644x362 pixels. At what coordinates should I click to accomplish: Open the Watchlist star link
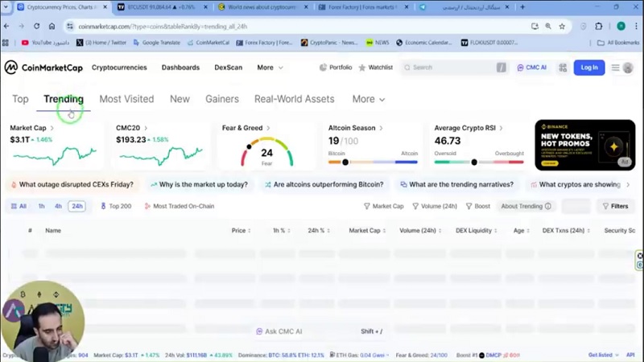(375, 68)
